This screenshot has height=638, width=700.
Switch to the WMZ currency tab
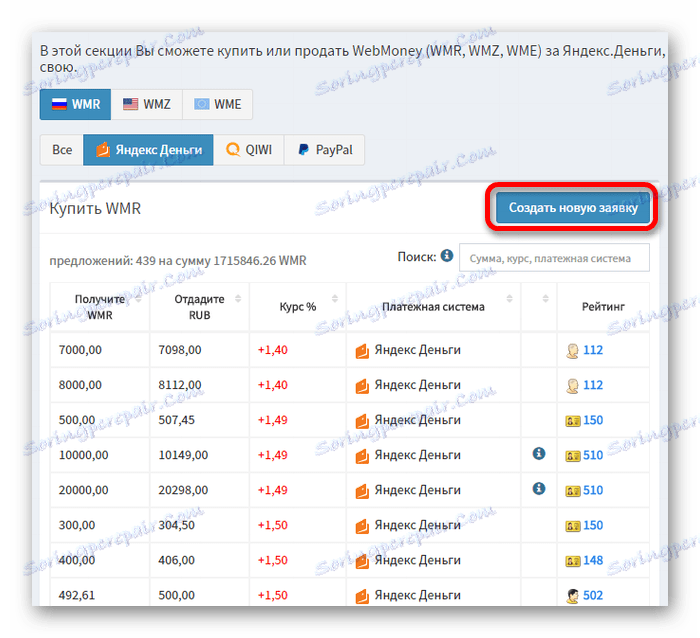coord(146,104)
